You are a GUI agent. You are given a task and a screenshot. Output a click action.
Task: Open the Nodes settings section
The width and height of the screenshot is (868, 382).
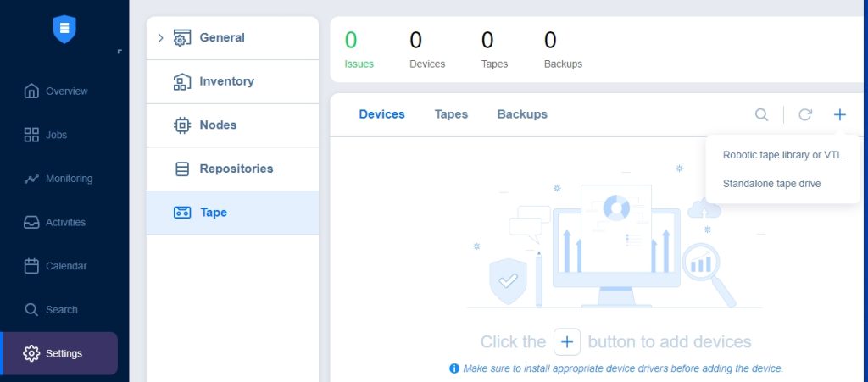click(x=232, y=125)
